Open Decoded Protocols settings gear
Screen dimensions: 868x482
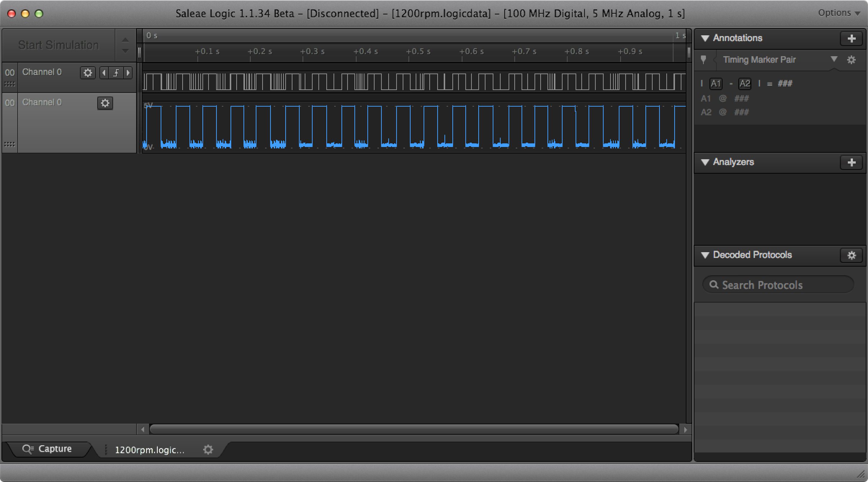pyautogui.click(x=851, y=255)
